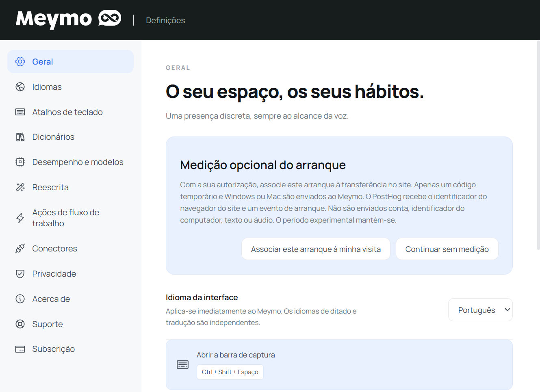Click the Meymo wordmark in the header
The image size is (540, 392).
click(54, 19)
